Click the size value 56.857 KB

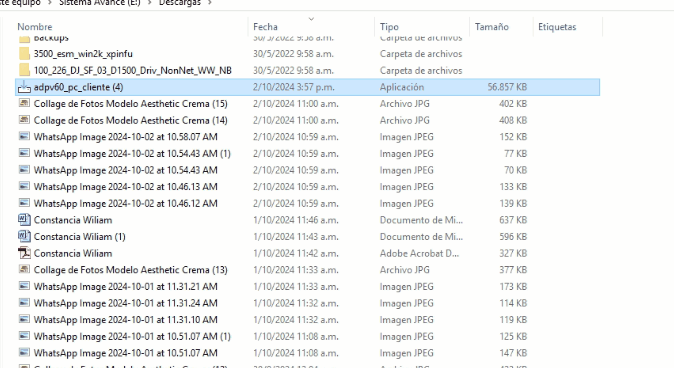(x=507, y=87)
